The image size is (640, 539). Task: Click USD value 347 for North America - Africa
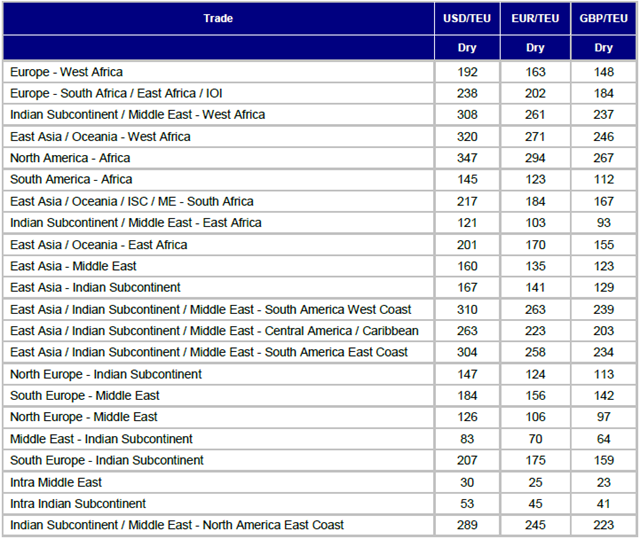click(x=467, y=158)
